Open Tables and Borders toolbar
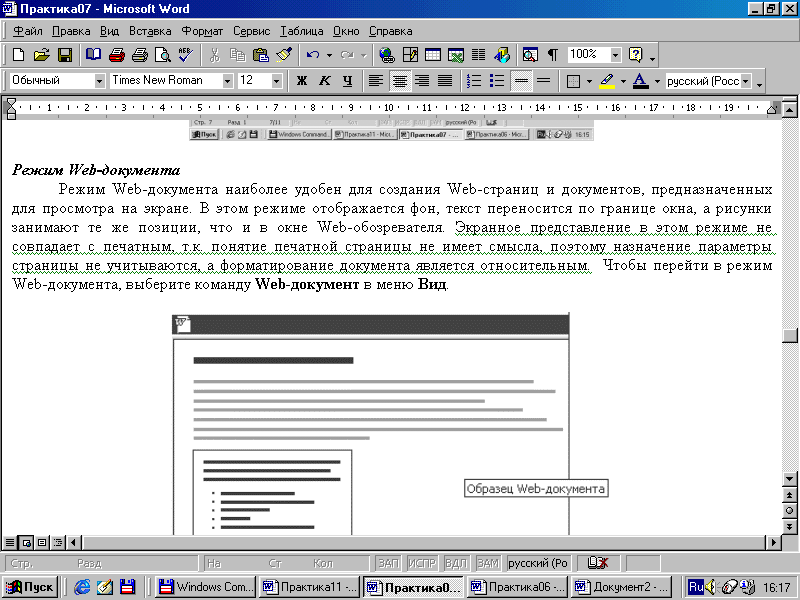The image size is (800, 600). click(x=410, y=55)
